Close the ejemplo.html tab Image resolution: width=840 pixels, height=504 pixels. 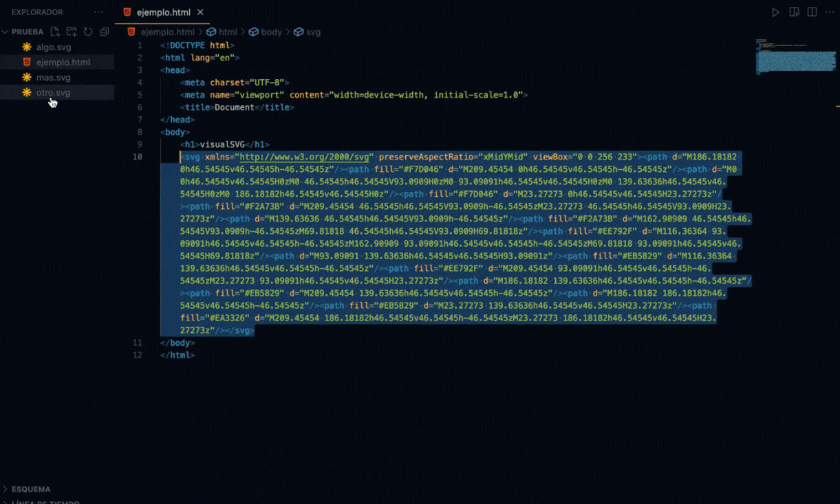[200, 12]
